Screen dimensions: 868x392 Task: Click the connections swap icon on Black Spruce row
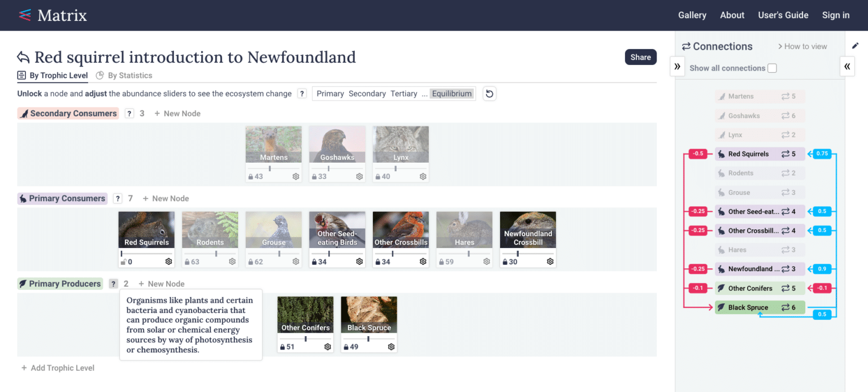pyautogui.click(x=785, y=307)
